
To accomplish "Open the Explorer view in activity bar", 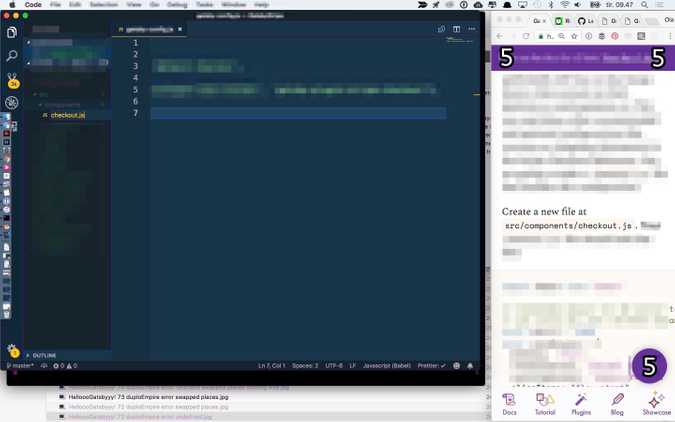I will 12,32.
